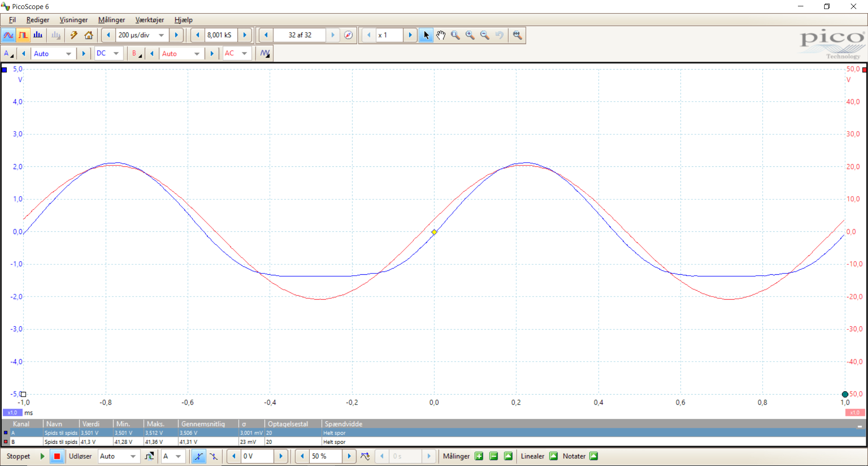The image size is (868, 466).
Task: Click the zoom in magnifier
Action: [470, 35]
